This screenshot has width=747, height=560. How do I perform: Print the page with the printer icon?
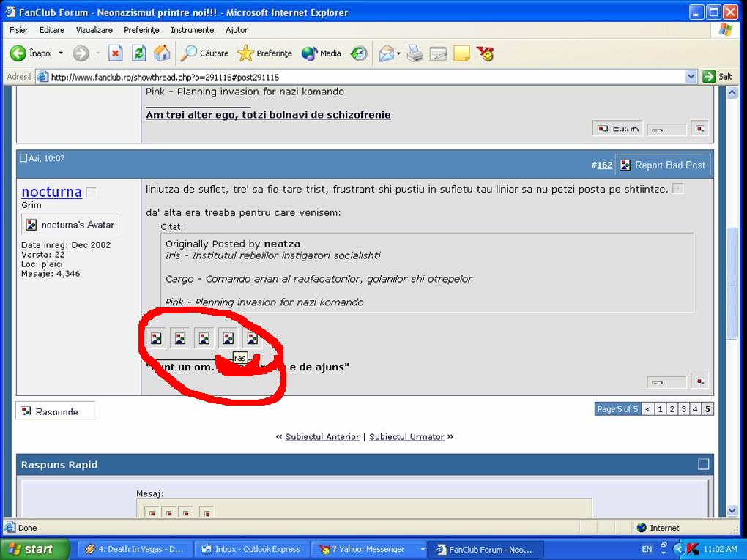tap(415, 53)
